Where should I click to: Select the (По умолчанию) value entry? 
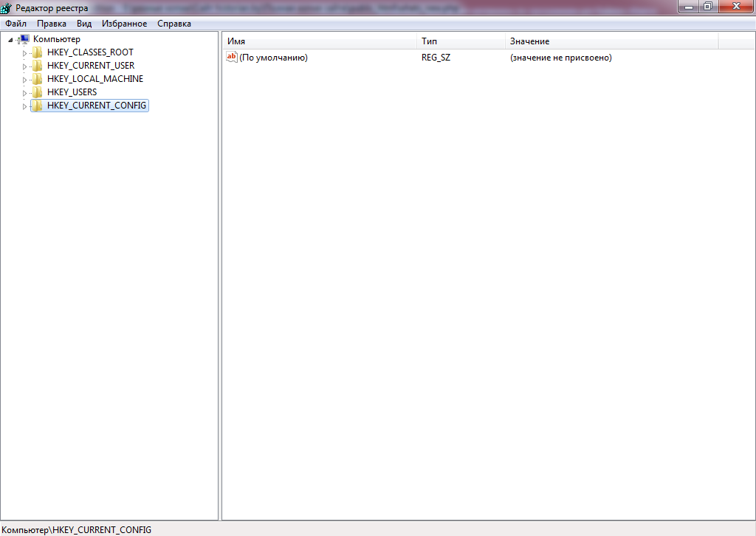(x=273, y=58)
